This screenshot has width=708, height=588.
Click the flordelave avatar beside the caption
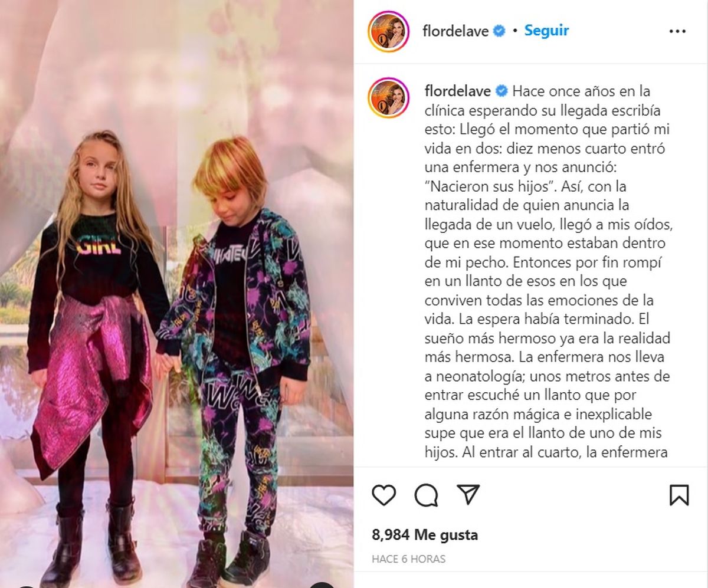pos(388,98)
